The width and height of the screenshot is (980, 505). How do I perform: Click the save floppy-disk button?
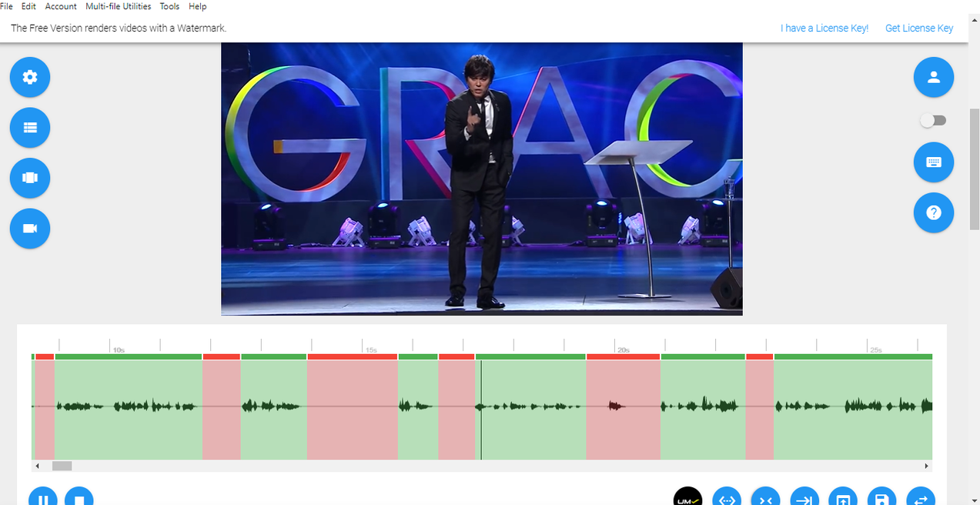coord(882,497)
